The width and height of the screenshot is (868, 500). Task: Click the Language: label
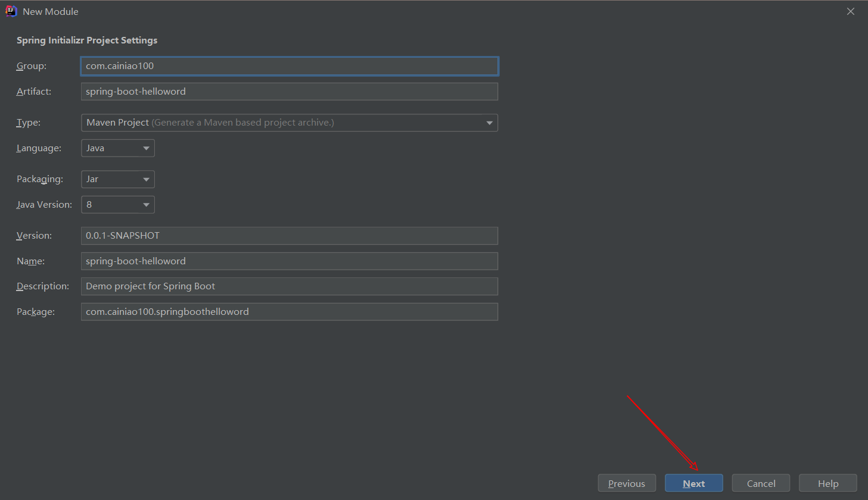[39, 148]
